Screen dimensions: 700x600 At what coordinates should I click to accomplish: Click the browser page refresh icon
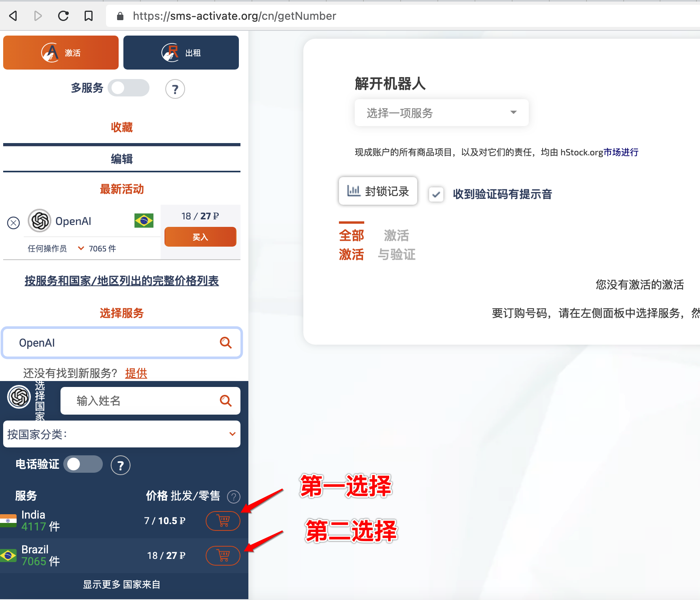(x=63, y=16)
